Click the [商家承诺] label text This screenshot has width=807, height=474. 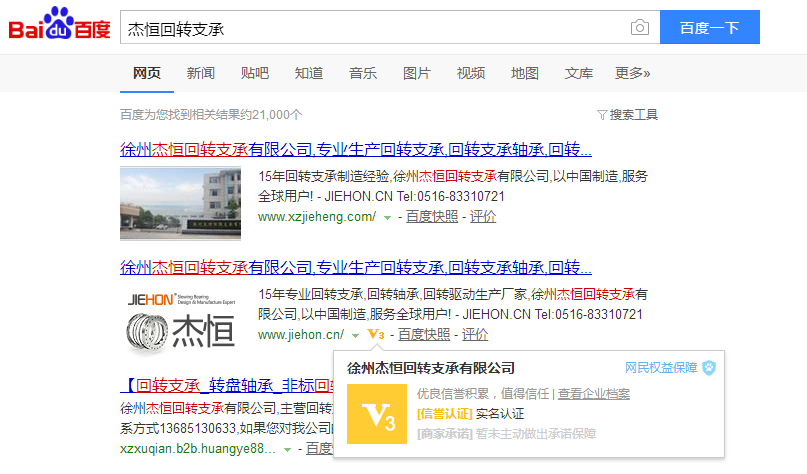pyautogui.click(x=445, y=434)
